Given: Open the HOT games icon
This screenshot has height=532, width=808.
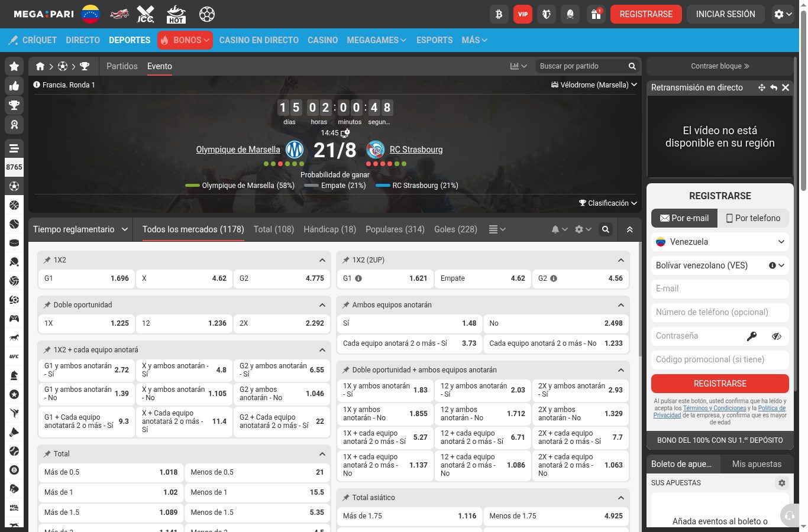Looking at the screenshot, I should pyautogui.click(x=176, y=14).
